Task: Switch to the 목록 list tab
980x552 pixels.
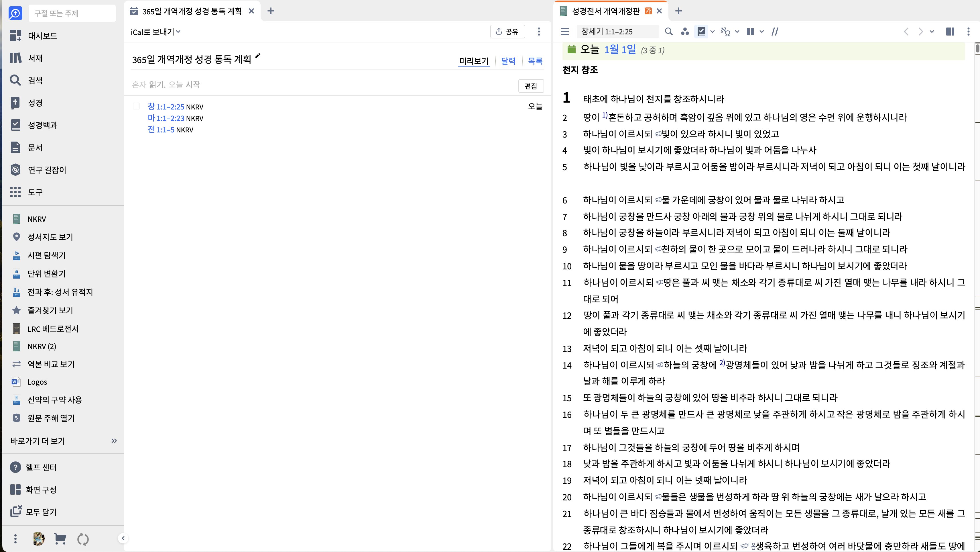Action: point(535,61)
